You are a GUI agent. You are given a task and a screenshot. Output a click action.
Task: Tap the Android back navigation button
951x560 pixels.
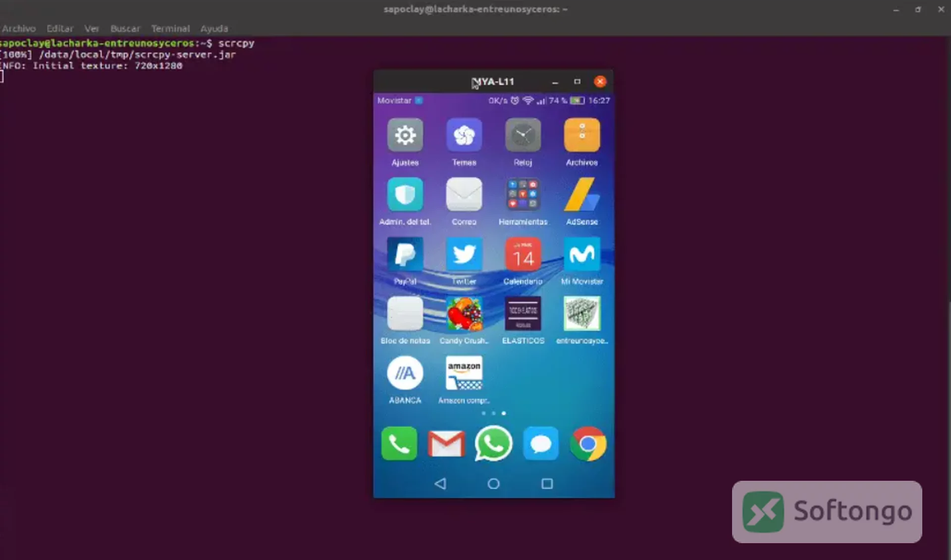click(x=440, y=483)
